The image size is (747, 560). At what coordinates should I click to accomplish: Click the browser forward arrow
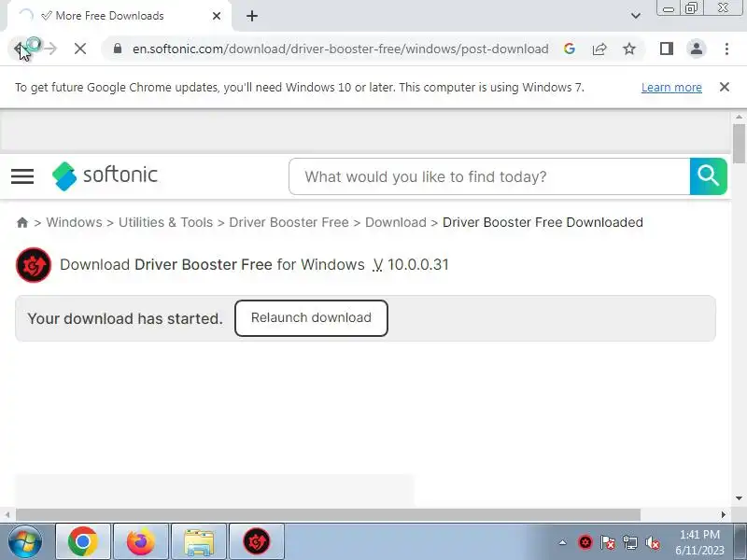(50, 49)
